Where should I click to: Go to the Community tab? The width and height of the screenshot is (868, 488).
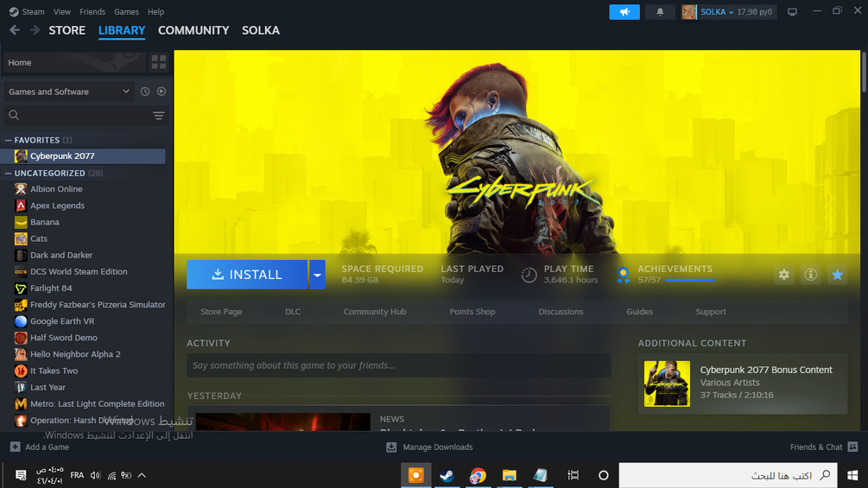pos(193,30)
